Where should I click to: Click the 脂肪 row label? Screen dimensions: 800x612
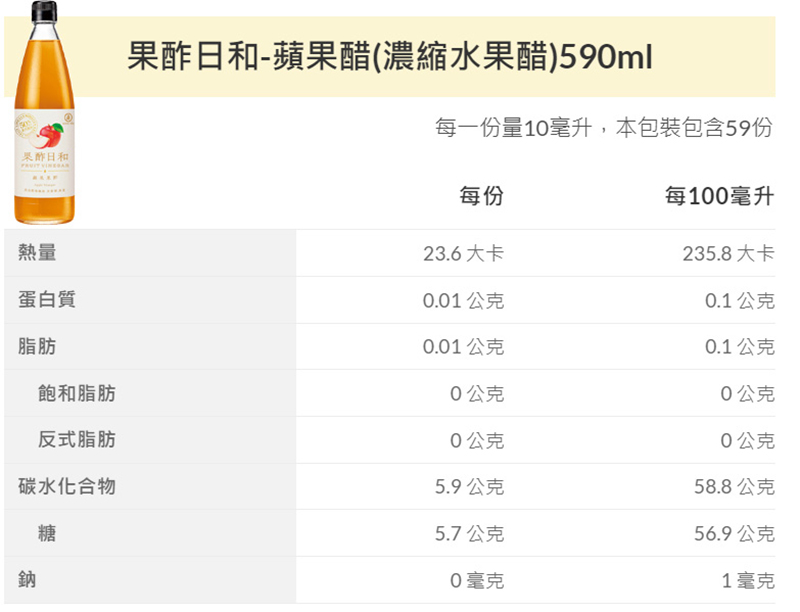coord(37,346)
